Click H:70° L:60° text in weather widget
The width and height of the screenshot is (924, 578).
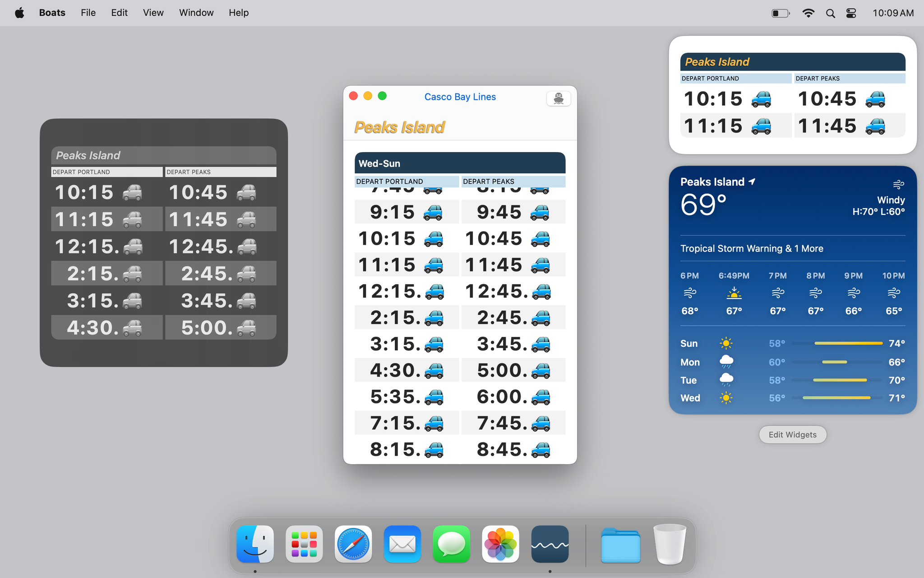tap(878, 211)
